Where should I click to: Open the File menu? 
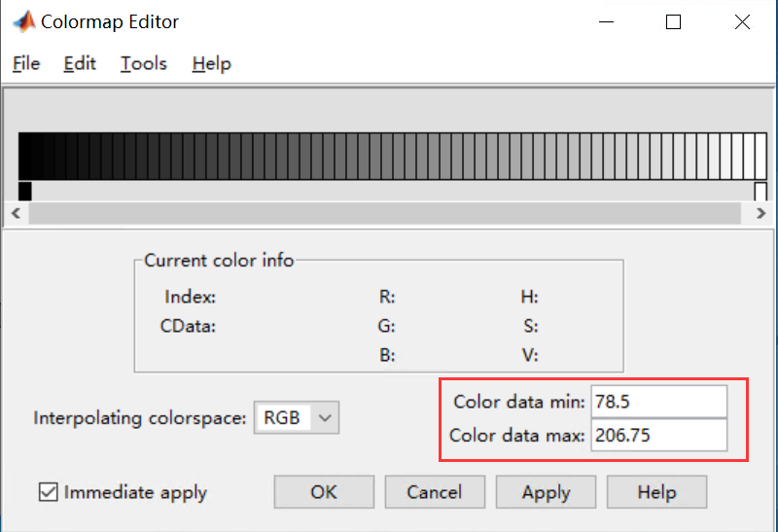pyautogui.click(x=26, y=63)
